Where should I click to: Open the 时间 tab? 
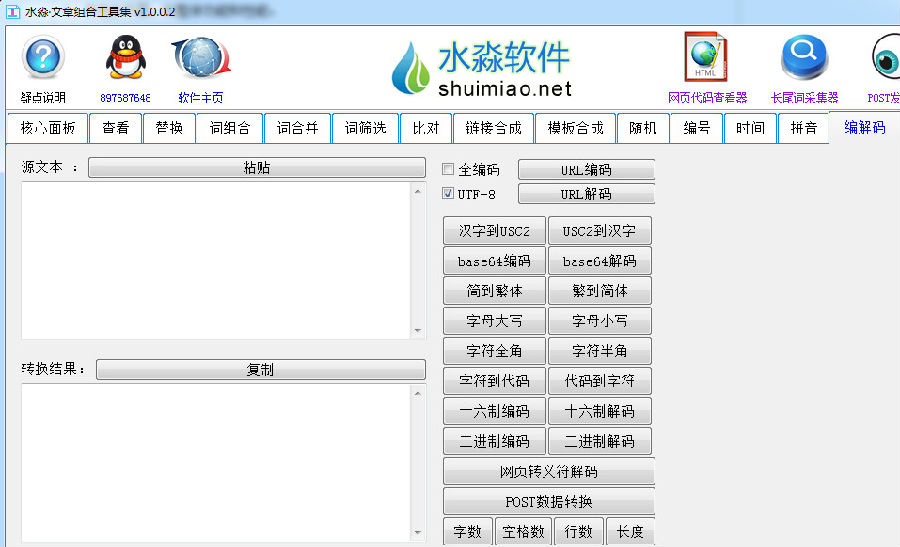coord(750,128)
